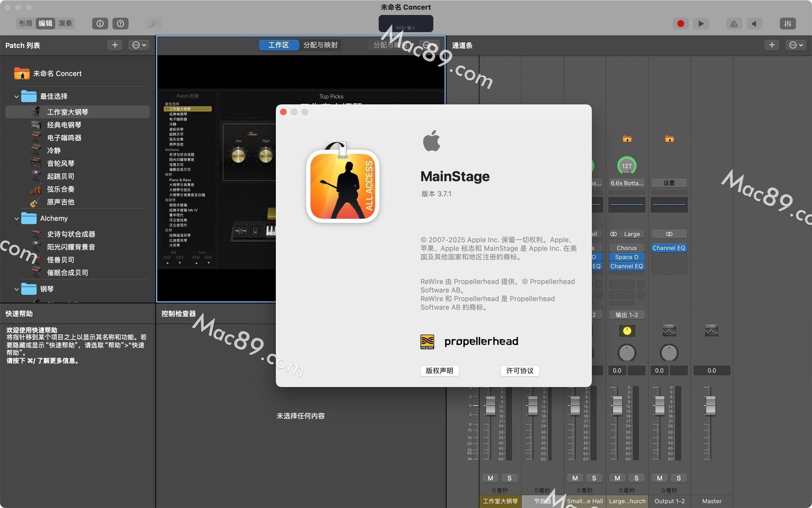Mute the Output 1-2 channel
Screen dimensions: 812x508
point(659,478)
